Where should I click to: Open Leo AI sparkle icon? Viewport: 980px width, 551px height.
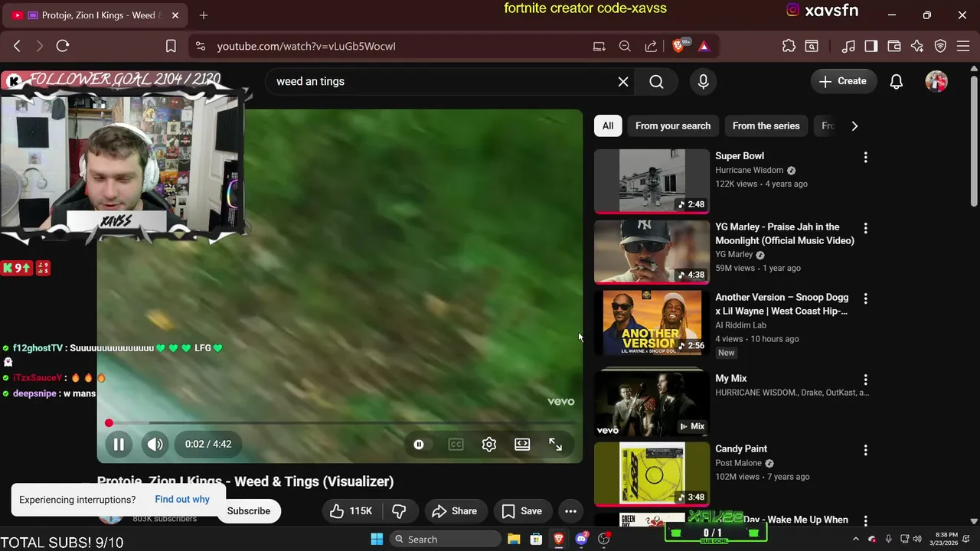coord(917,46)
